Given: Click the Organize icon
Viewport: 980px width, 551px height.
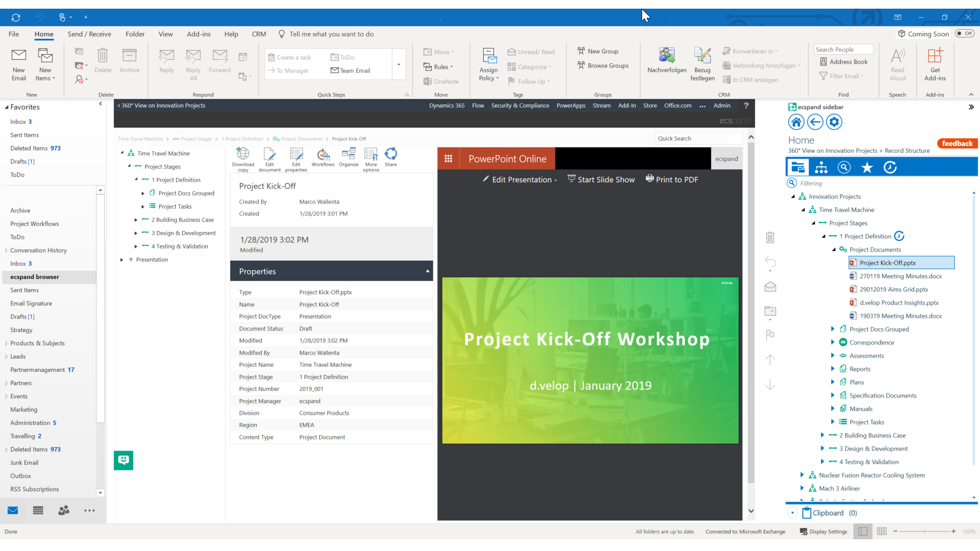Looking at the screenshot, I should tap(349, 158).
